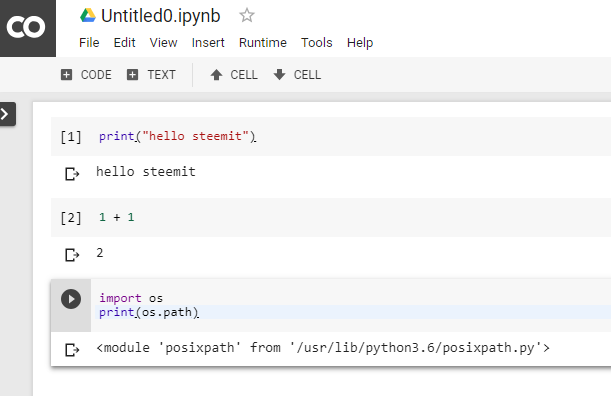611x396 pixels.
Task: Click the Google Drive icon beside title
Action: [x=88, y=16]
